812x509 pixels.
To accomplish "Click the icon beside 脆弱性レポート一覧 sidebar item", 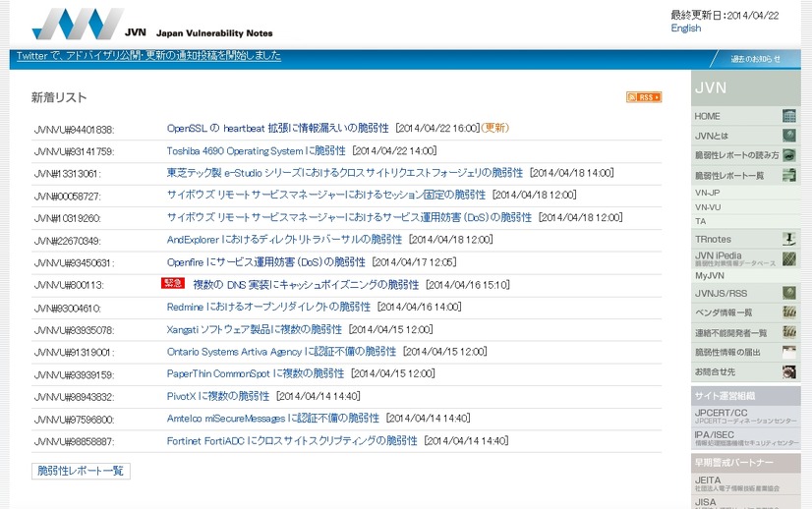I will coord(788,175).
